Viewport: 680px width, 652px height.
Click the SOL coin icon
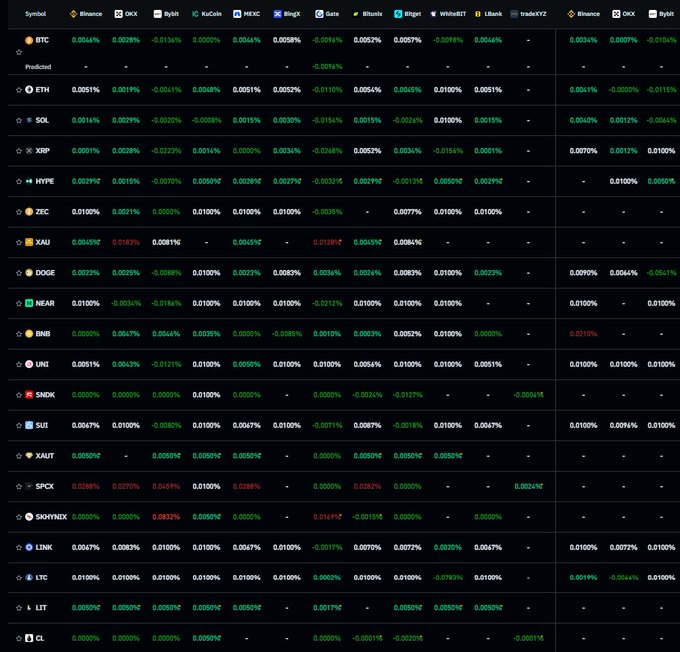point(29,120)
